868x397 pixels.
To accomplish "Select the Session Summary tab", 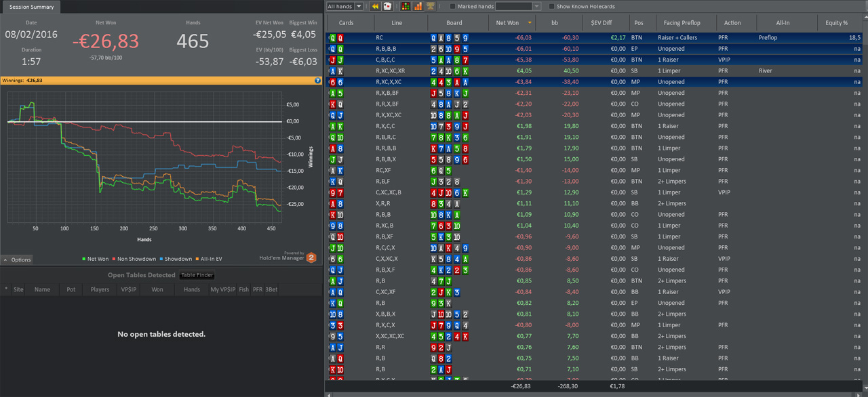I will (31, 7).
